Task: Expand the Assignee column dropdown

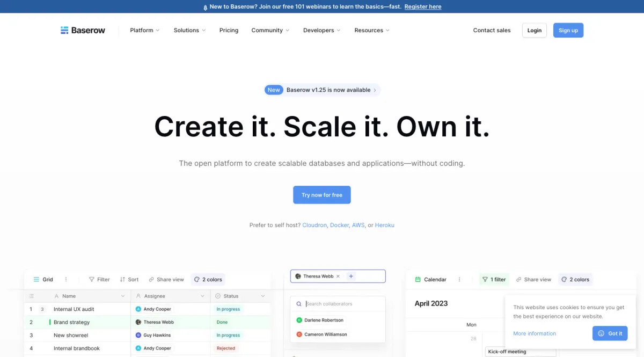Action: [x=202, y=296]
